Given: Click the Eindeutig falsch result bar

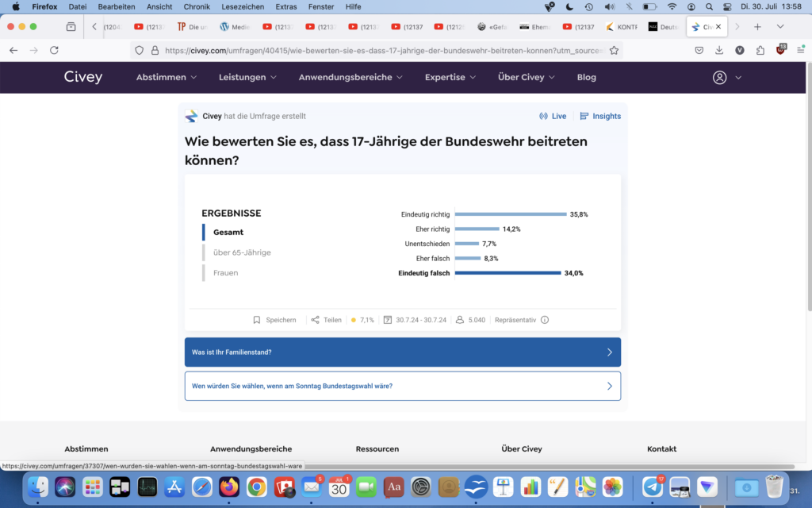Looking at the screenshot, I should pos(507,273).
